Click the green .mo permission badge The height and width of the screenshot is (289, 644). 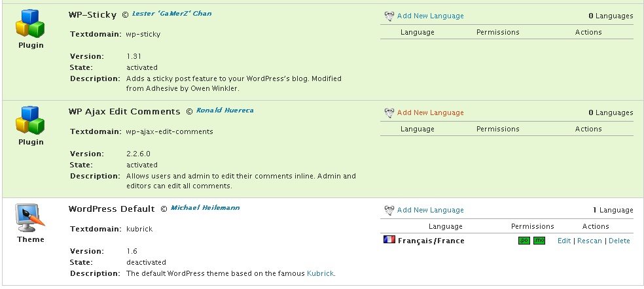(x=539, y=241)
